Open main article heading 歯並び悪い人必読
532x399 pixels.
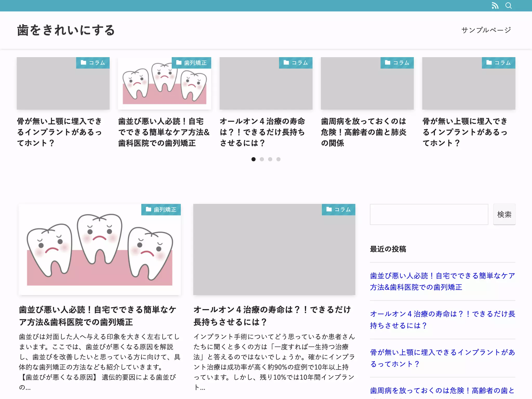98,316
